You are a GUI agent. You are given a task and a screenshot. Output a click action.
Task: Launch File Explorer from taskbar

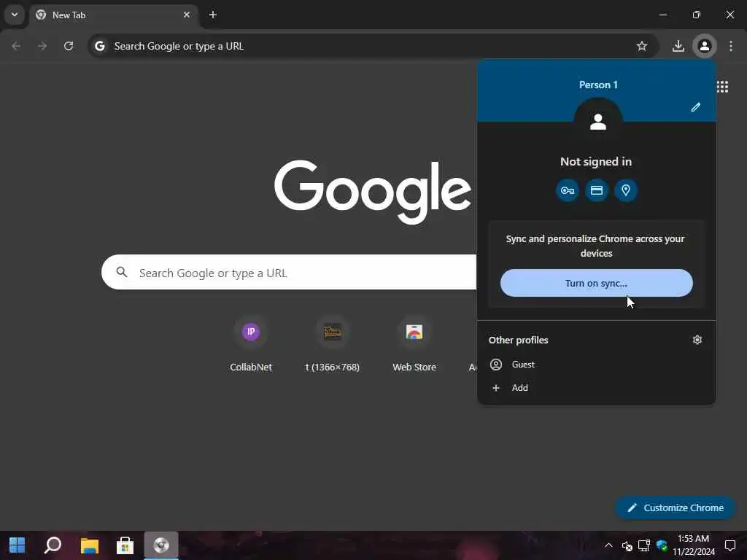89,545
